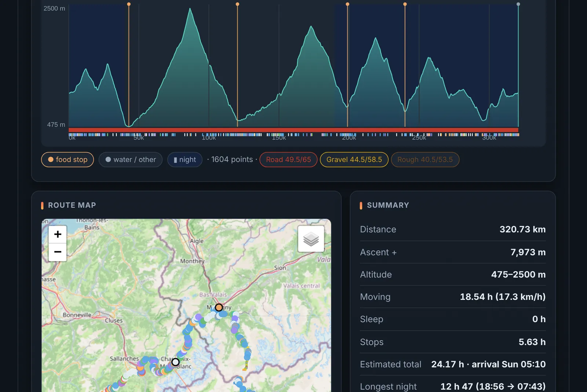
Task: Click the 475–2500 m altitude value
Action: tap(518, 275)
